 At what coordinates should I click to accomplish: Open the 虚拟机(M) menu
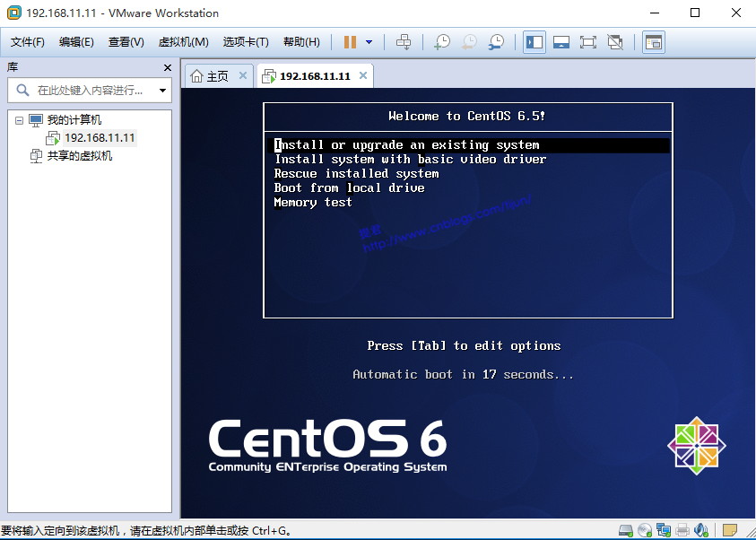point(183,42)
